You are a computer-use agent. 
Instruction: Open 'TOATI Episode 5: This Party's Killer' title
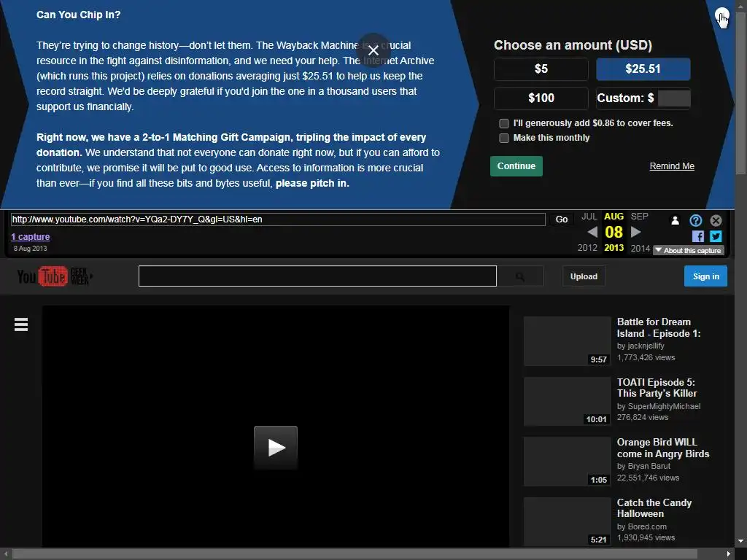657,388
